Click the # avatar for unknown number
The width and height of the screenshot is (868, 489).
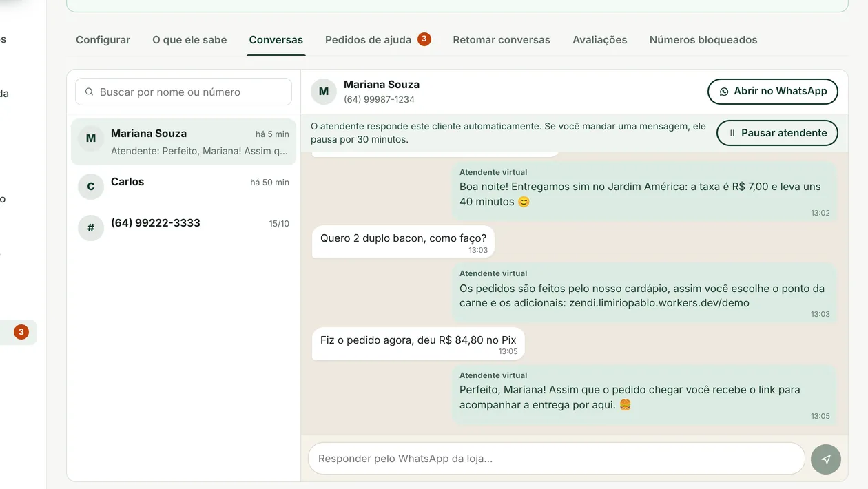pos(91,228)
